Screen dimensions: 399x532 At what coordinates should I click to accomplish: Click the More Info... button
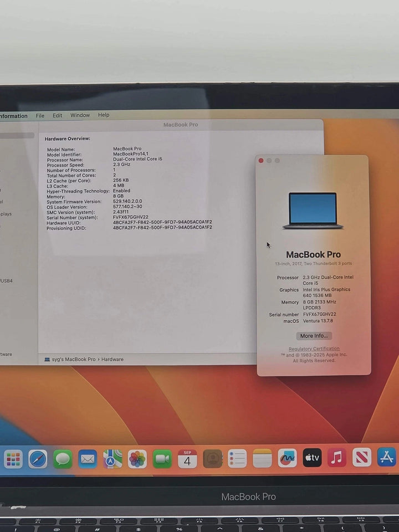pos(314,336)
